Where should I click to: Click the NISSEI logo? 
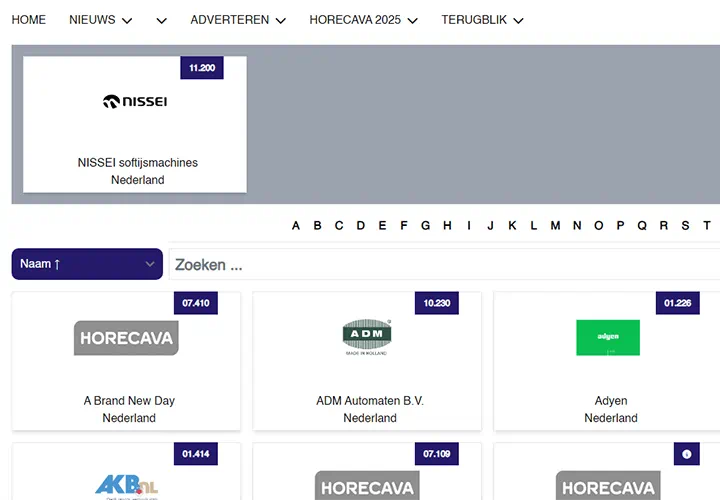(x=135, y=101)
